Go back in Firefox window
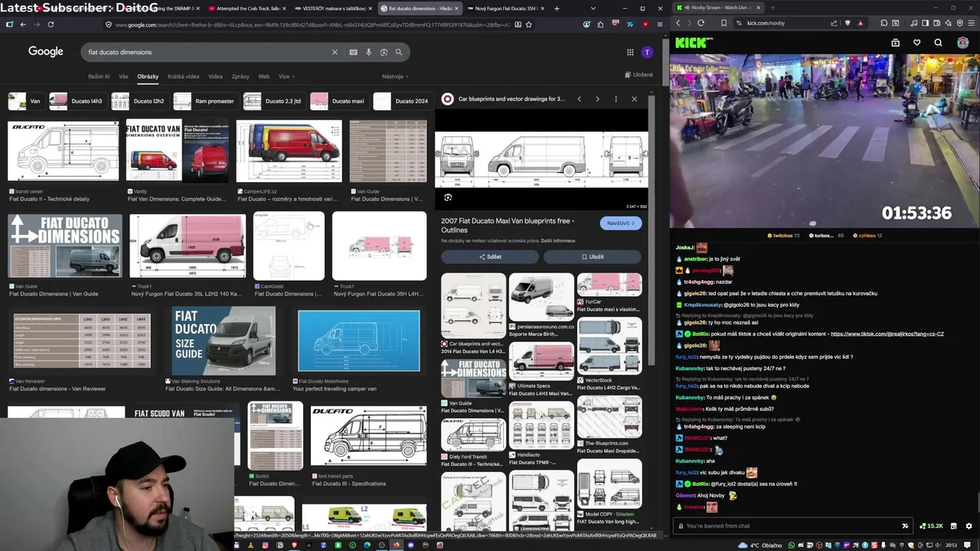The image size is (980, 551). pyautogui.click(x=23, y=24)
